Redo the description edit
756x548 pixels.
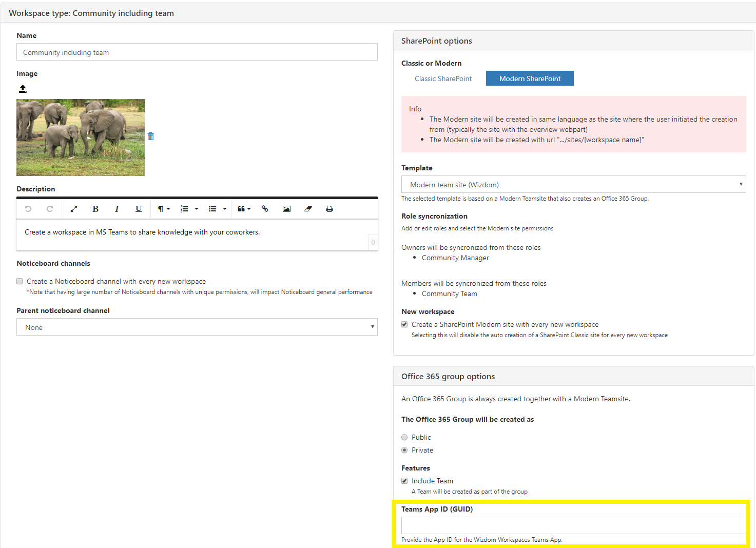(x=50, y=209)
